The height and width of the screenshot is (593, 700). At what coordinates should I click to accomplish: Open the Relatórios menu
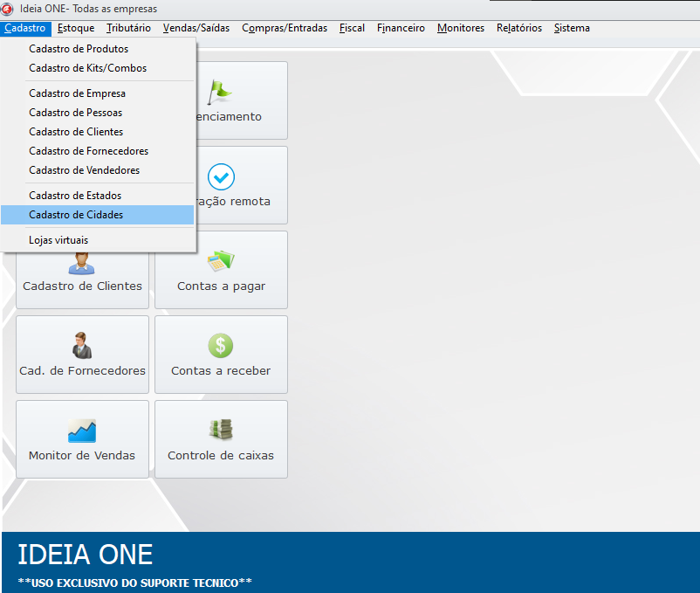(x=518, y=28)
